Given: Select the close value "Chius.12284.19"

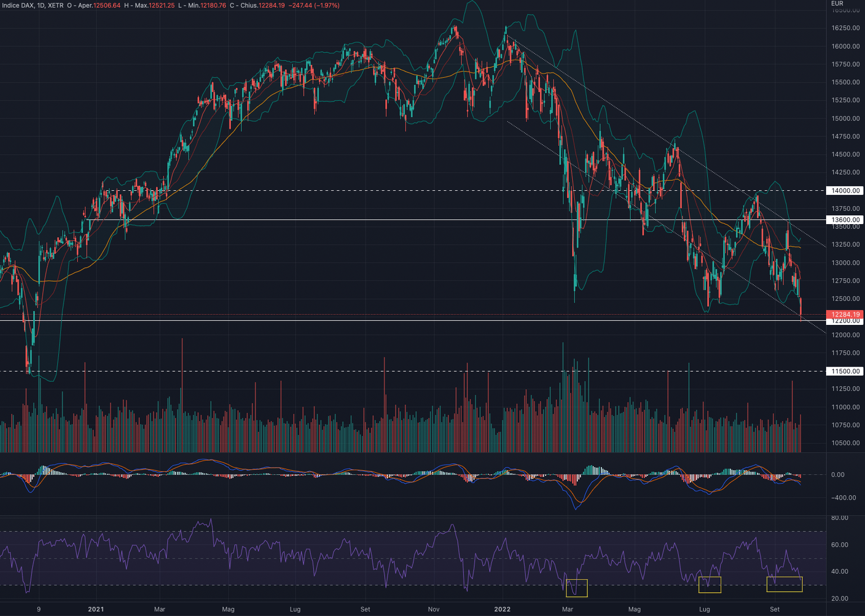Looking at the screenshot, I should (x=262, y=6).
